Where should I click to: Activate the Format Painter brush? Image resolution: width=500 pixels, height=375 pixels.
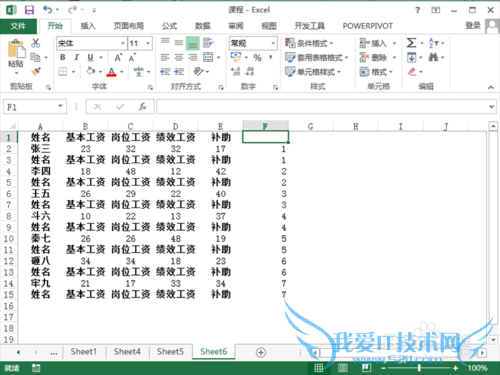pyautogui.click(x=35, y=71)
